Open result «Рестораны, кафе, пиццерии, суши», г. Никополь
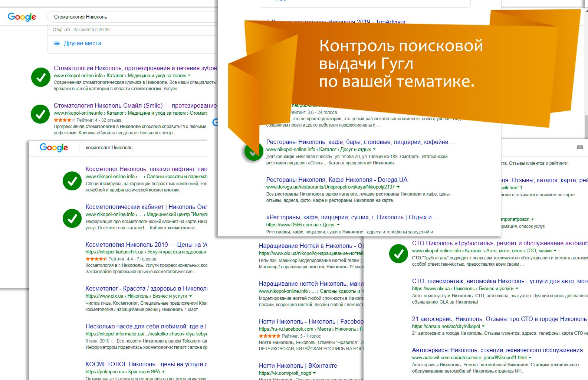Image resolution: width=588 pixels, height=380 pixels. (352, 217)
